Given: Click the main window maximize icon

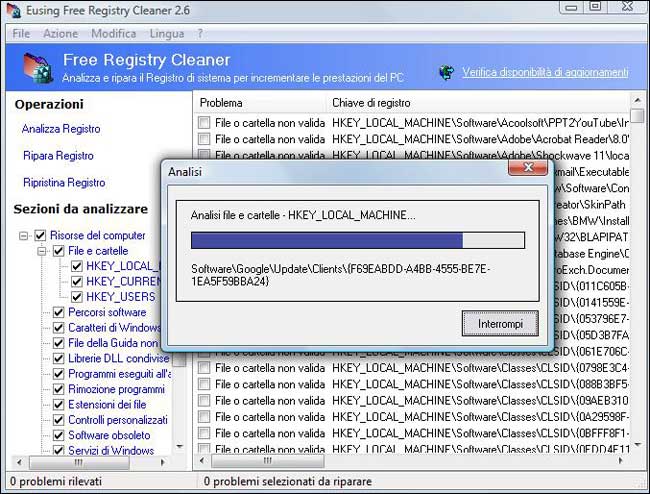Looking at the screenshot, I should (596, 7).
